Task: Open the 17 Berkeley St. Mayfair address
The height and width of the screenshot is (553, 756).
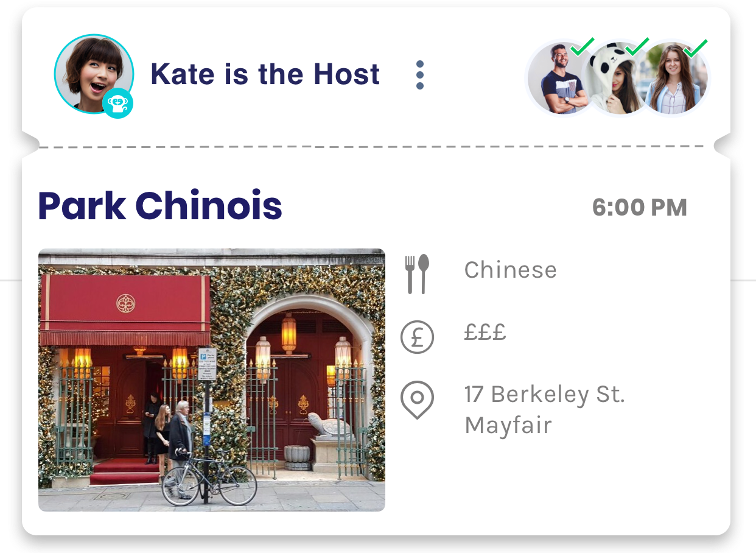Action: pyautogui.click(x=545, y=409)
